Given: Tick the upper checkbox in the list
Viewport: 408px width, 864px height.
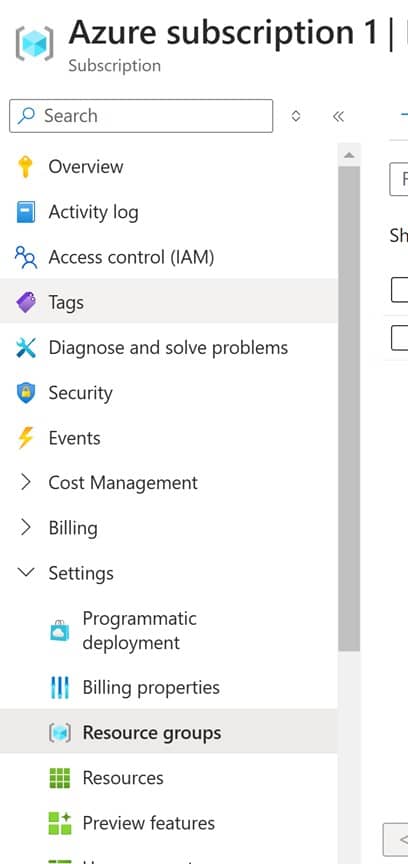Looking at the screenshot, I should pos(399,290).
